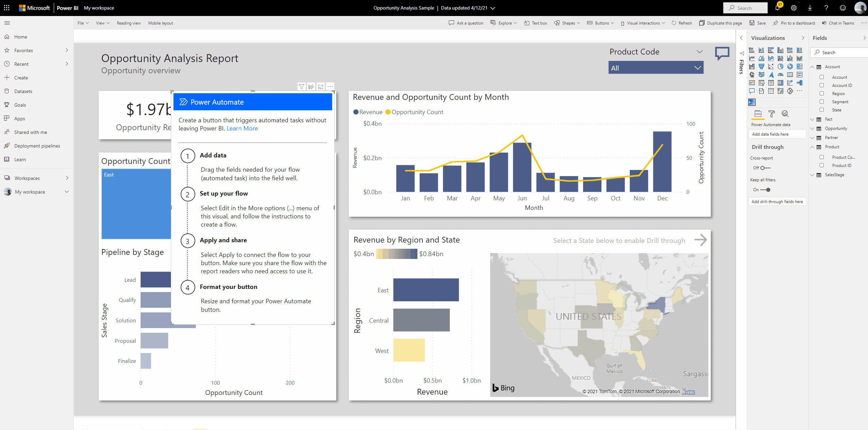Screen dimensions: 868x430
Task: Open the Format paint roller pane
Action: point(772,114)
